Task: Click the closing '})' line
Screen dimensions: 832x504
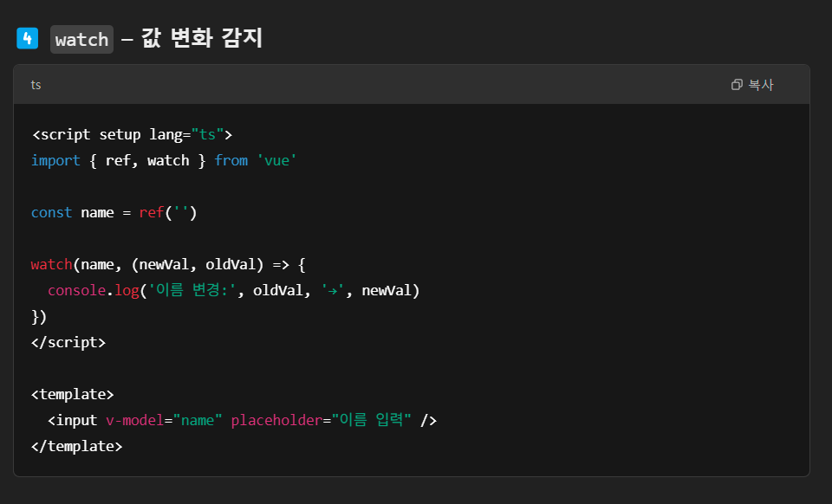Action: tap(39, 316)
